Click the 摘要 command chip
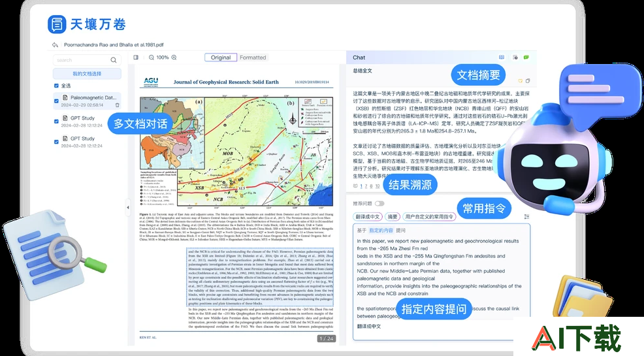 (x=393, y=216)
